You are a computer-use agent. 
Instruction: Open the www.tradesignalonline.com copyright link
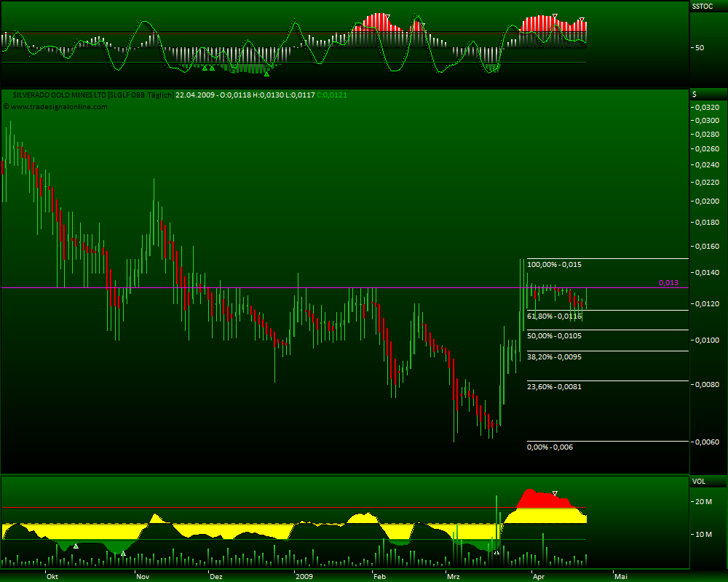click(58, 107)
